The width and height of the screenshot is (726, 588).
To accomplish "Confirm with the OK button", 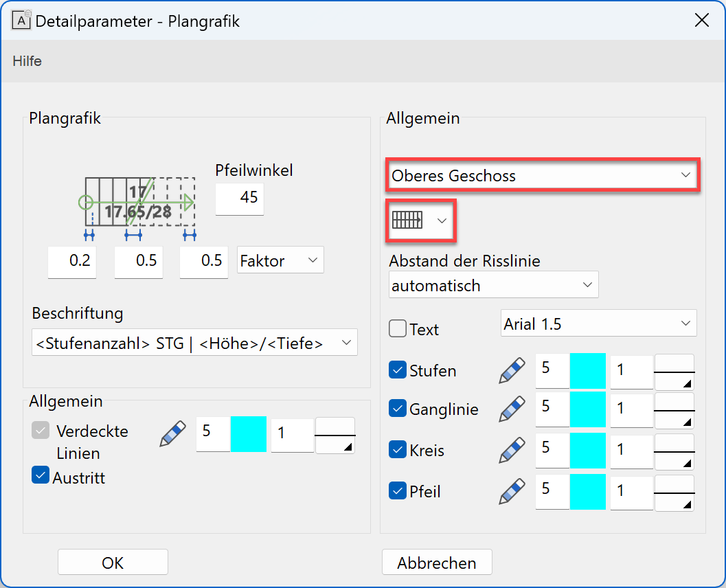I will pos(113,563).
